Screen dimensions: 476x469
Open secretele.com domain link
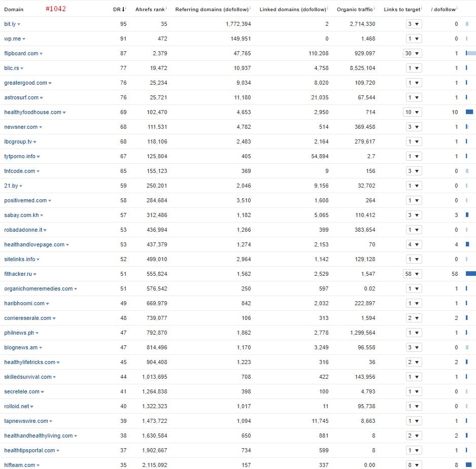pyautogui.click(x=21, y=391)
